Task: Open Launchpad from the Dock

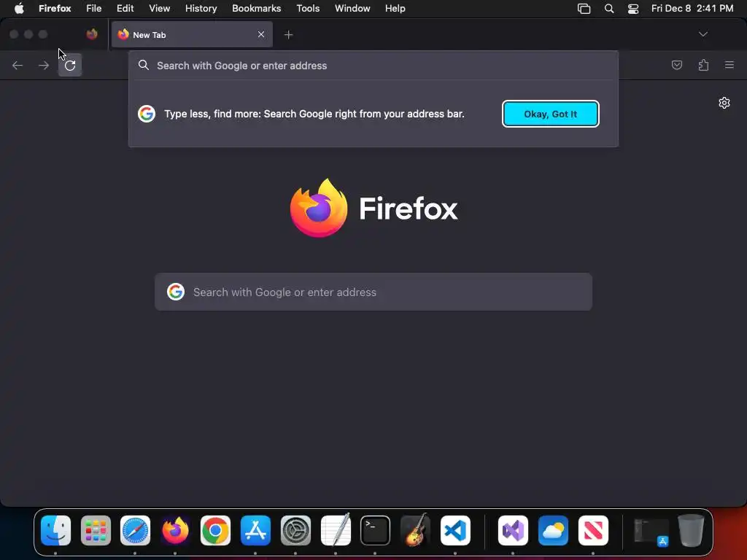Action: pyautogui.click(x=96, y=530)
